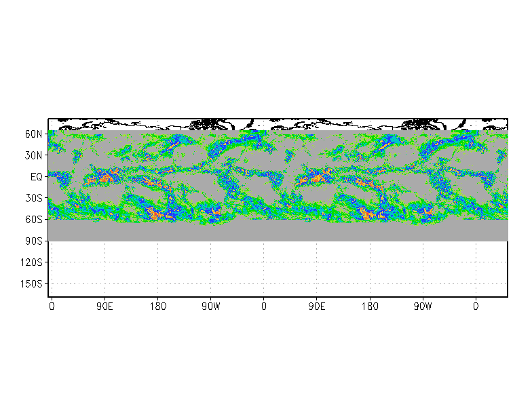Select the leftmost 90E longitude label
Viewport: 532px width, 415px height.
point(104,307)
